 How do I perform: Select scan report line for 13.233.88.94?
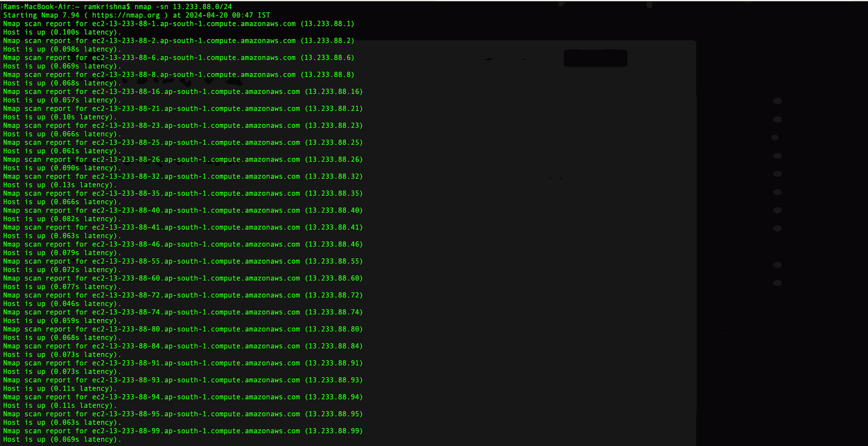[x=183, y=397]
